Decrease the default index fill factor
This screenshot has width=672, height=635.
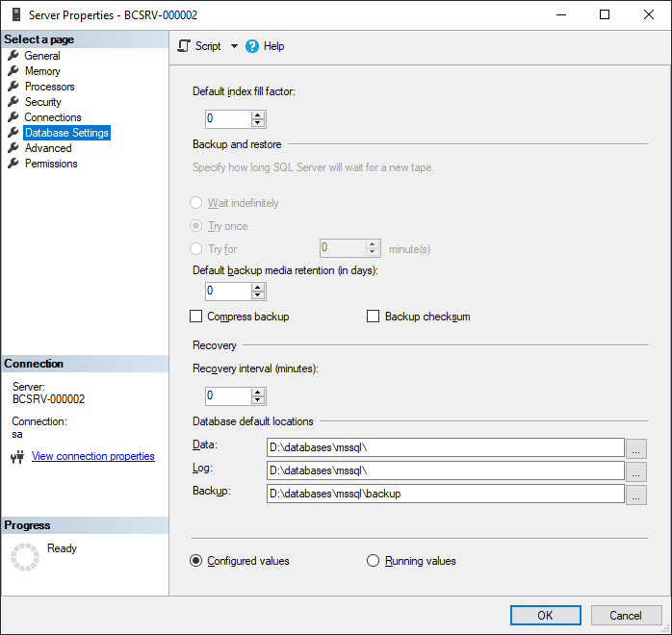pyautogui.click(x=258, y=123)
